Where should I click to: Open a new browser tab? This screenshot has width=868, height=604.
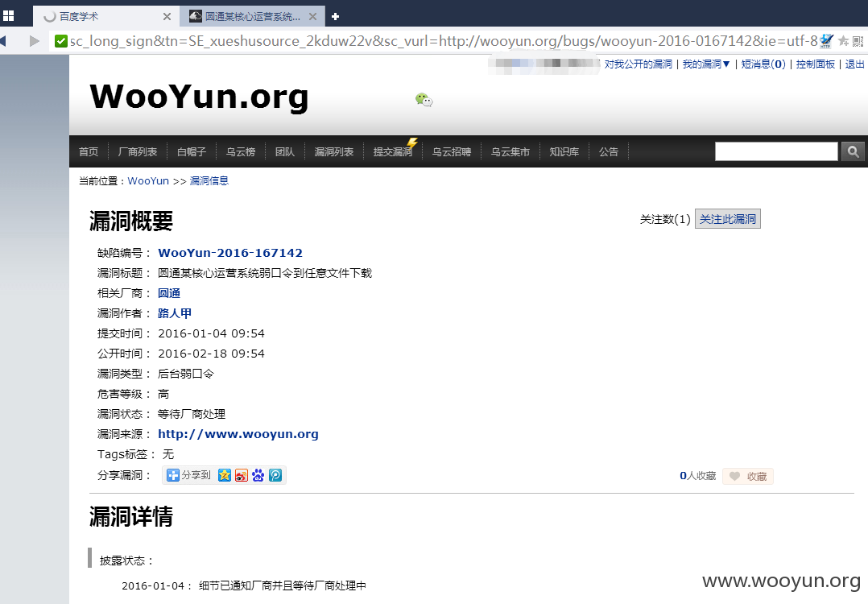click(x=335, y=17)
